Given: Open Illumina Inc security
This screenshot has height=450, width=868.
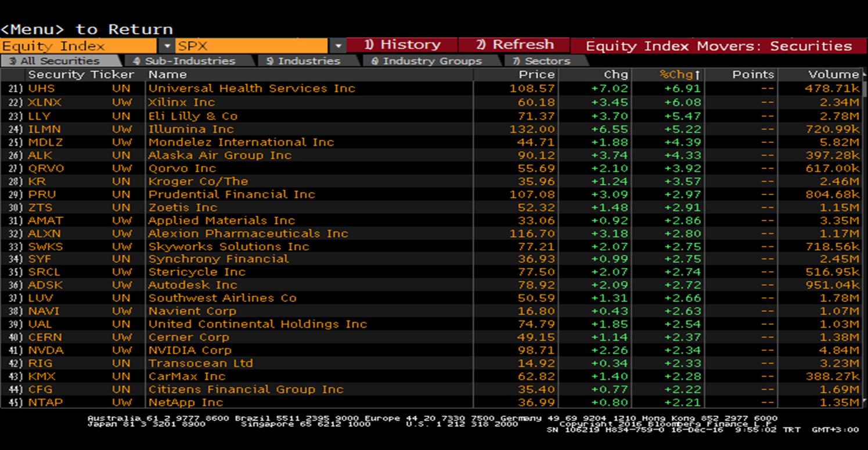Looking at the screenshot, I should [x=190, y=129].
